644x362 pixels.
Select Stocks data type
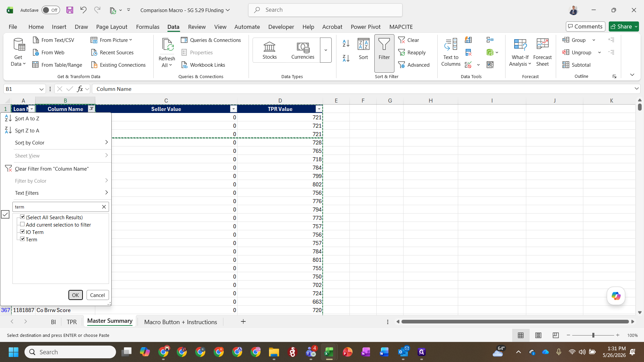[x=270, y=50]
